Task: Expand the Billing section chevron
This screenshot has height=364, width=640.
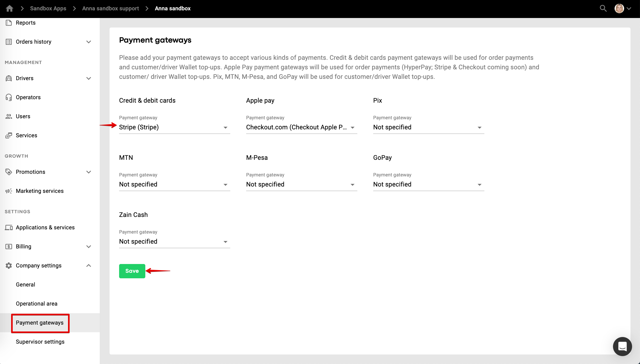Action: tap(89, 247)
